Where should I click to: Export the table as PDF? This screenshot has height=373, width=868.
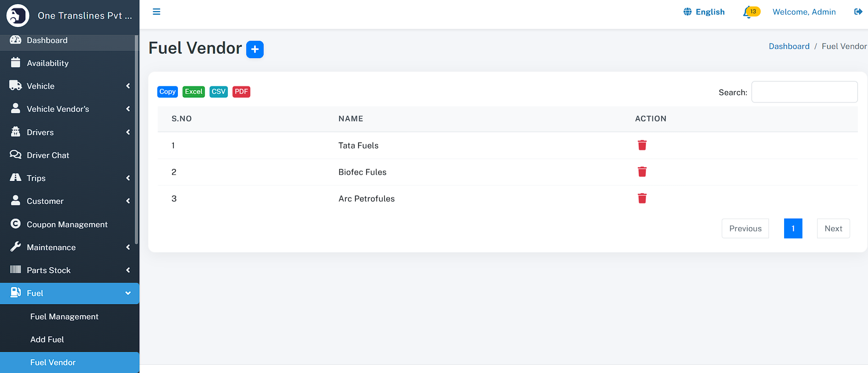[241, 92]
